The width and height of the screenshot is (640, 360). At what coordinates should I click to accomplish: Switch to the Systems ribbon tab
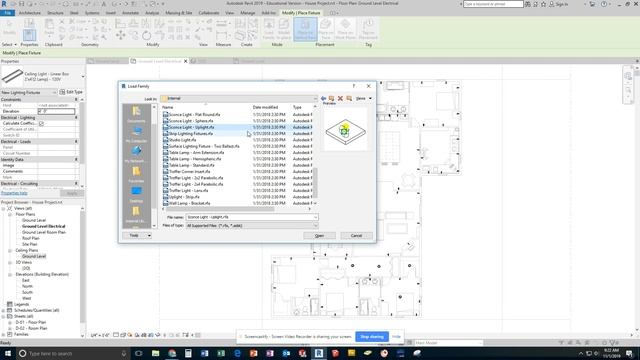pyautogui.click(x=92, y=13)
